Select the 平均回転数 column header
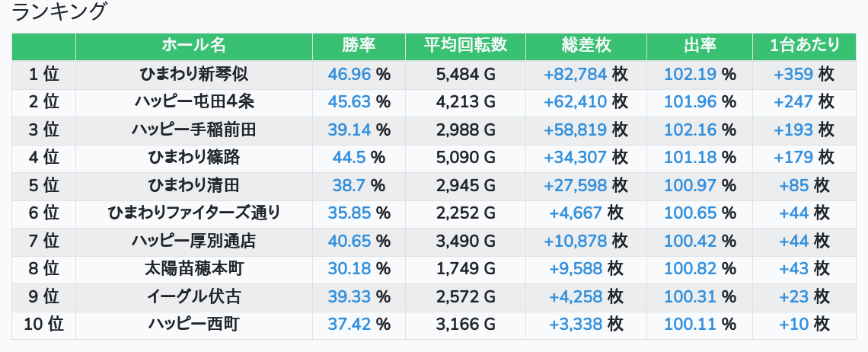 tap(465, 46)
